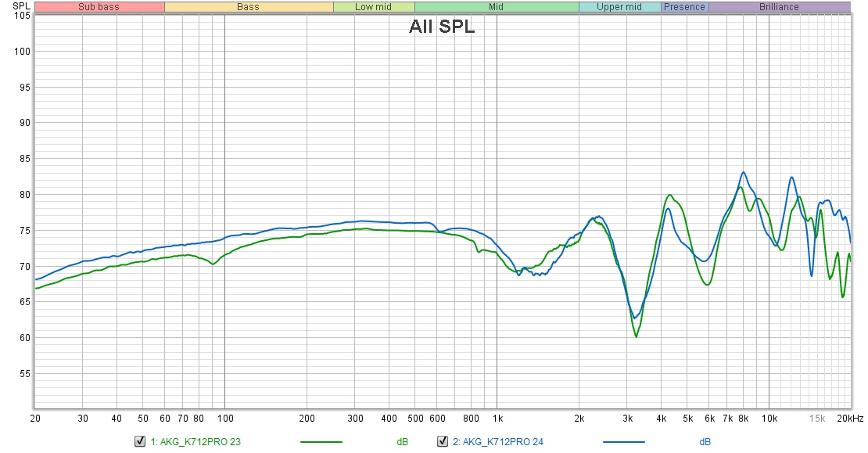Select the '1: AKG_K712PRO 23' legend label
The image size is (868, 453).
[x=195, y=442]
